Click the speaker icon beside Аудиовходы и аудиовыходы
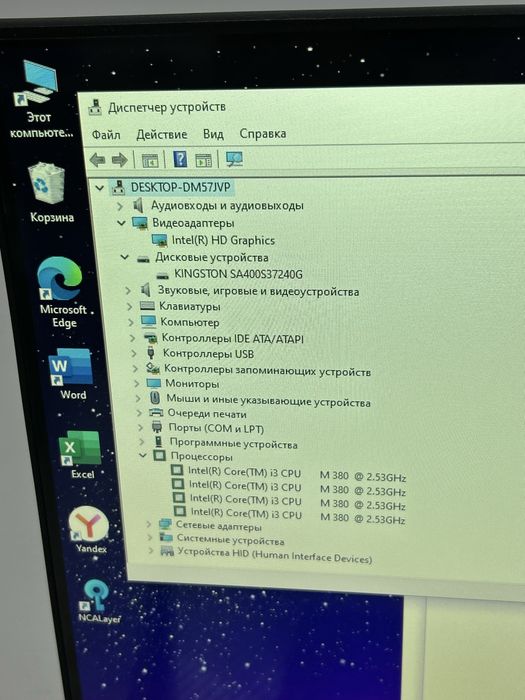The image size is (525, 700). click(138, 206)
